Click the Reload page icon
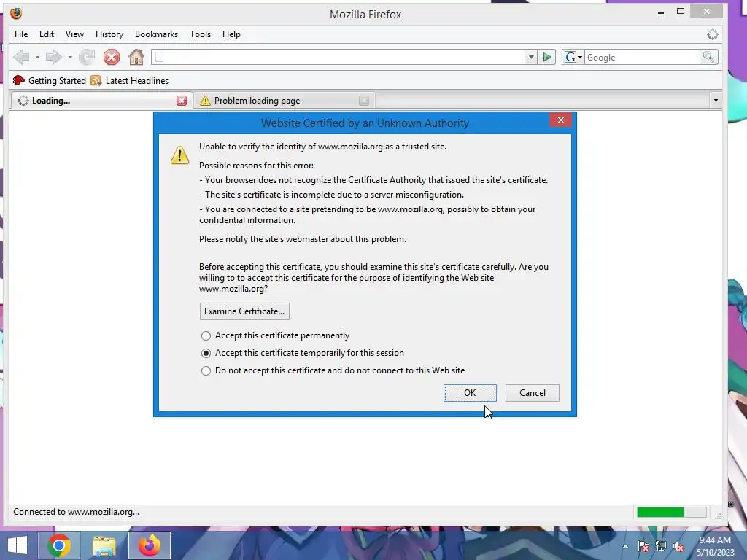 tap(87, 57)
